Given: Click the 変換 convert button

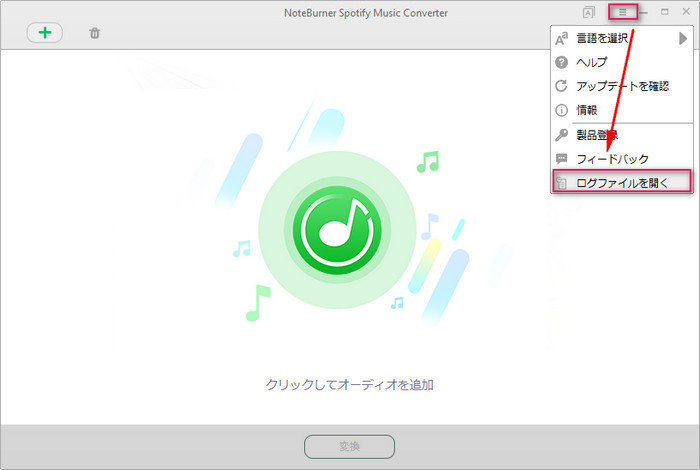Looking at the screenshot, I should coord(350,446).
